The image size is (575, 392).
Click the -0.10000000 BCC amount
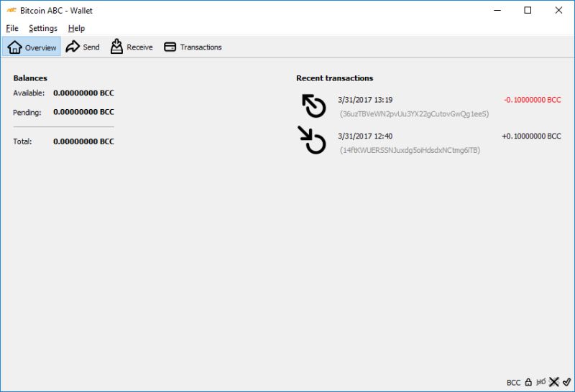click(x=532, y=100)
